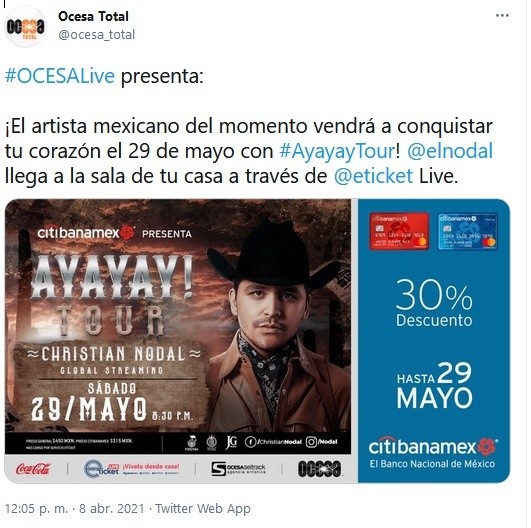Click the black OCESA logo in sponsor bar
This screenshot has height=528, width=531.
pos(319,469)
